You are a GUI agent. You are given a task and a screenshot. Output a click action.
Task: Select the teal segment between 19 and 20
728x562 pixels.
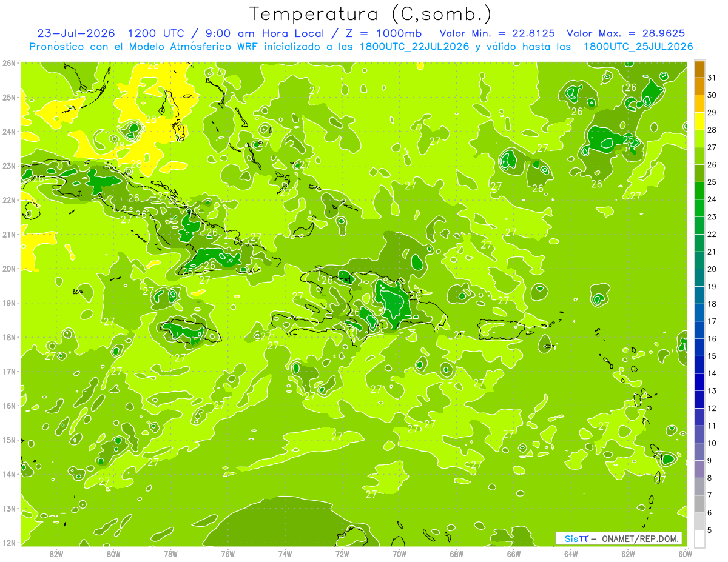click(699, 278)
